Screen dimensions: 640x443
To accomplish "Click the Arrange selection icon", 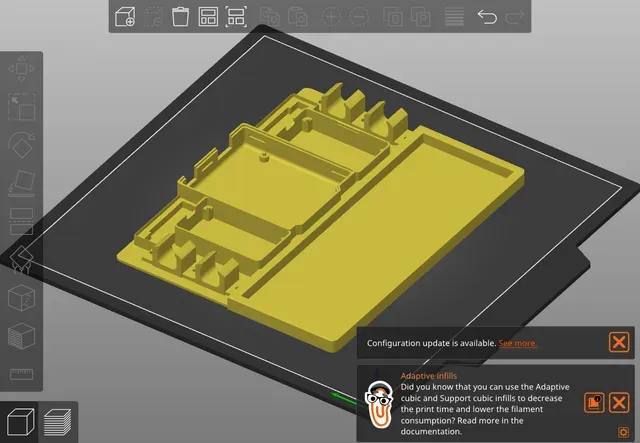I will pyautogui.click(x=236, y=17).
